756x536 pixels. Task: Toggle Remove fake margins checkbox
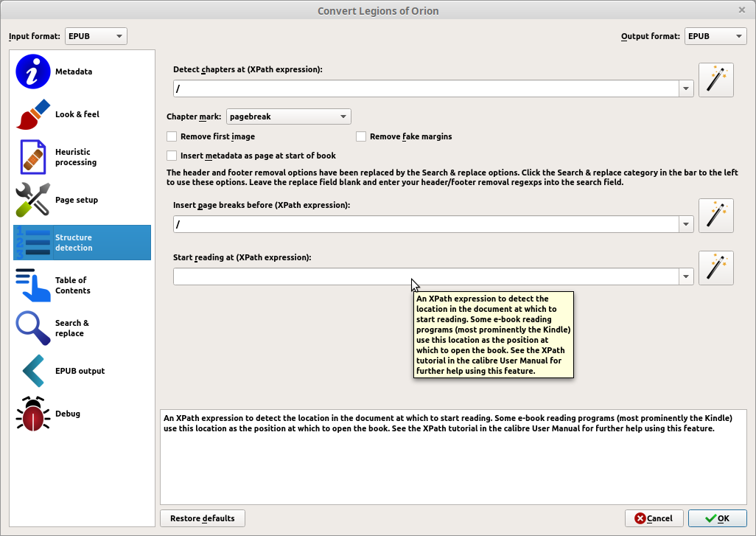pos(361,136)
